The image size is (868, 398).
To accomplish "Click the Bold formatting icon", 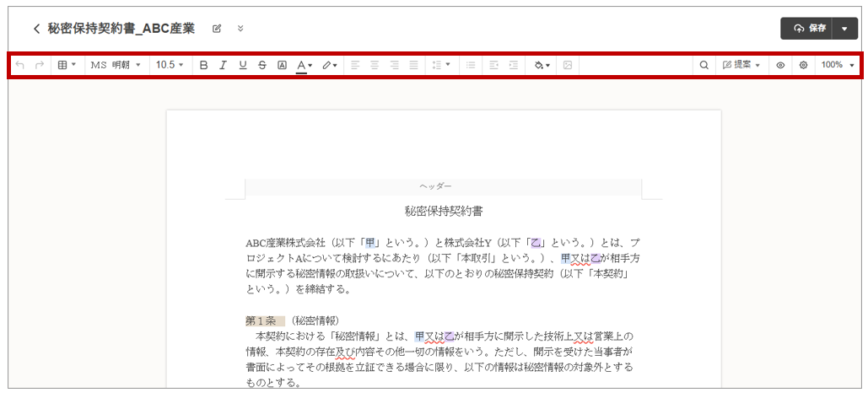I will point(203,65).
